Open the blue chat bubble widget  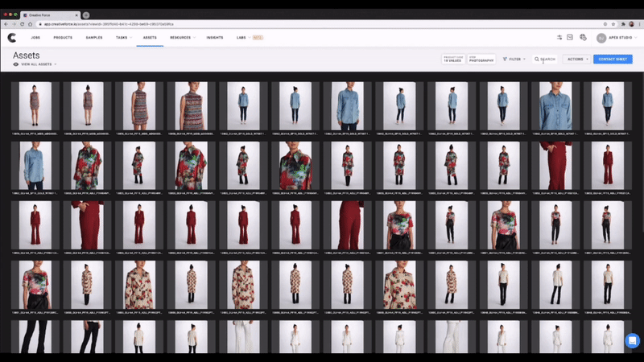click(633, 340)
